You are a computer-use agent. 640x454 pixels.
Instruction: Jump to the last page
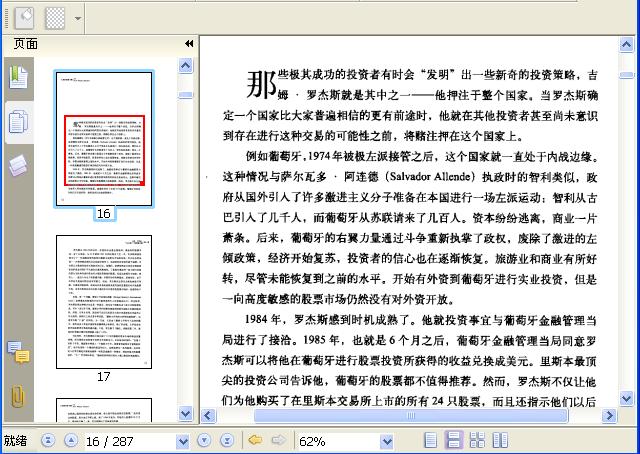tap(225, 441)
